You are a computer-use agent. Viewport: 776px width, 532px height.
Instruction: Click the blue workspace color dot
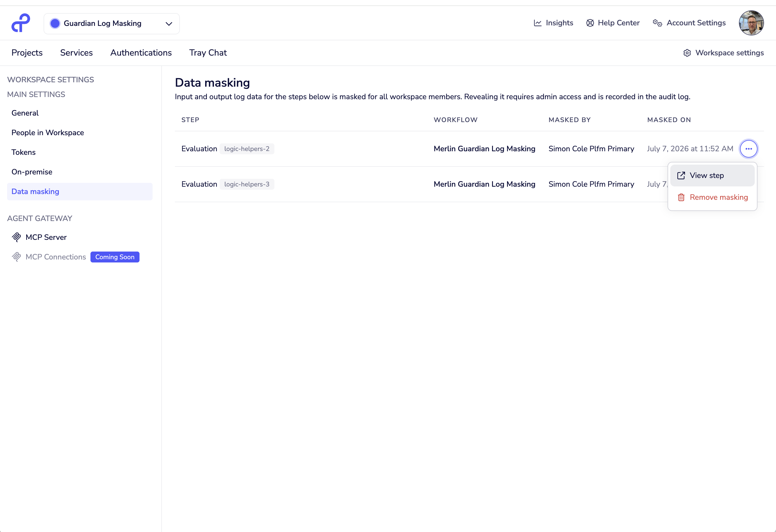coord(55,23)
